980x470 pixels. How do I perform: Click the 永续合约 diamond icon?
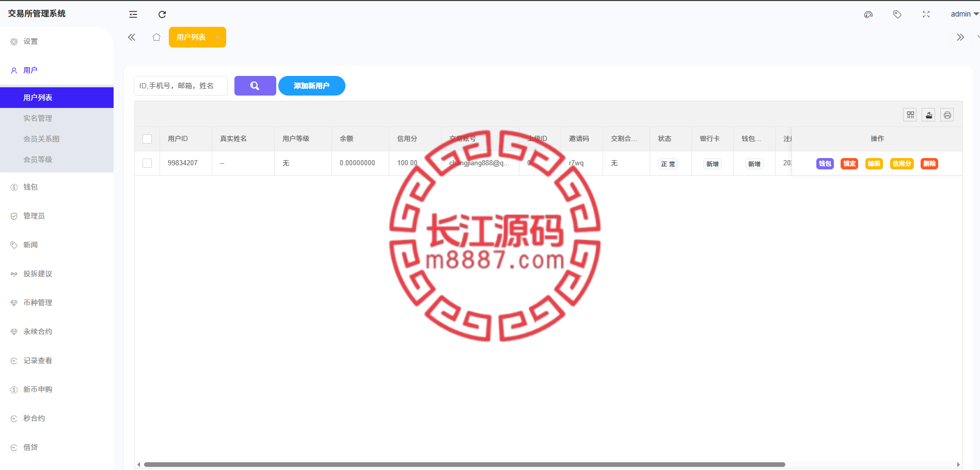point(14,332)
